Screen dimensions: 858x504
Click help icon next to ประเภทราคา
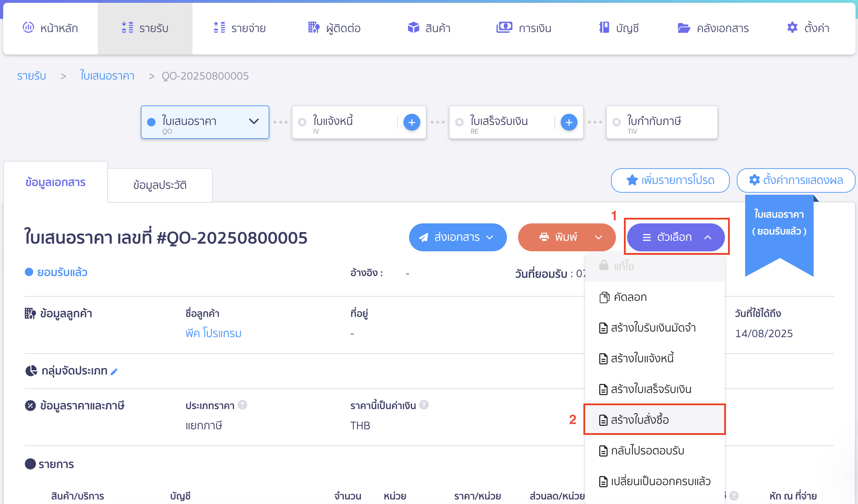pos(242,405)
